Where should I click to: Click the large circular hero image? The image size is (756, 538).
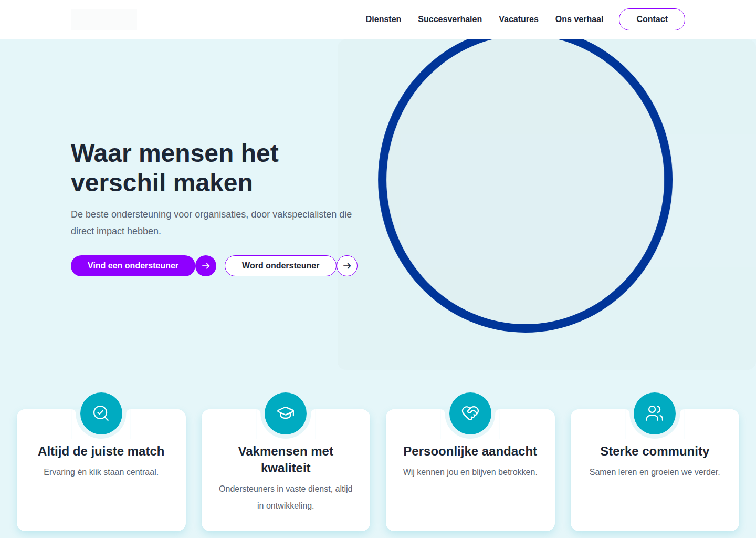click(x=526, y=180)
